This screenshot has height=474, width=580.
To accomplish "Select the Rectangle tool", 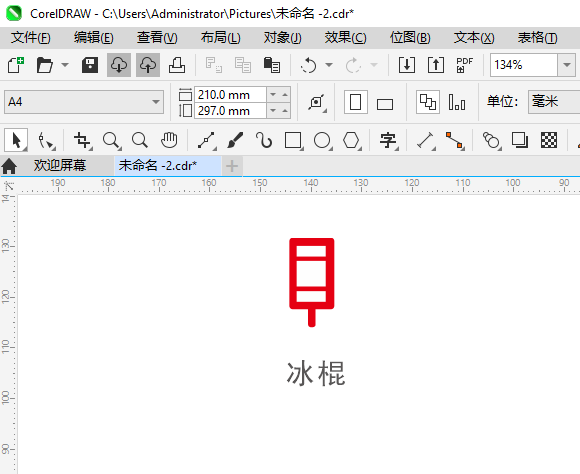I will (x=294, y=141).
